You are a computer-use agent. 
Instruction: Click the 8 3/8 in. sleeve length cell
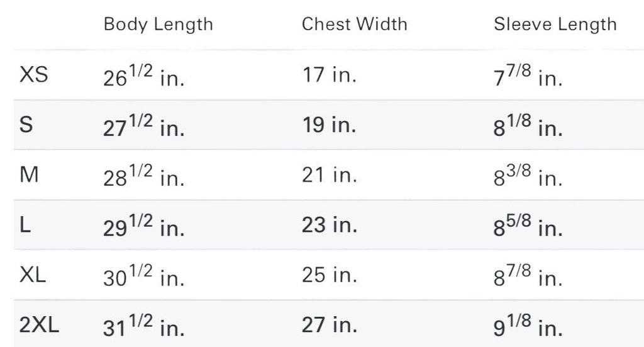528,178
